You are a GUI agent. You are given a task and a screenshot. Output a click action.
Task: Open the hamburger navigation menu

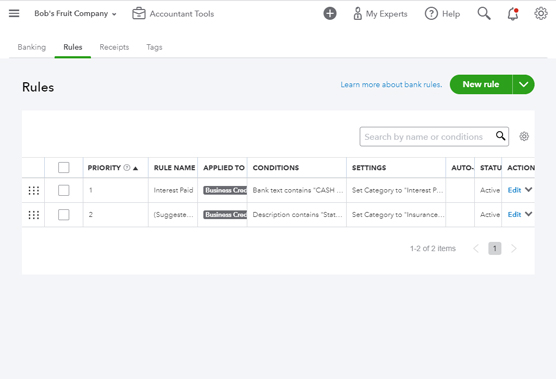(14, 13)
